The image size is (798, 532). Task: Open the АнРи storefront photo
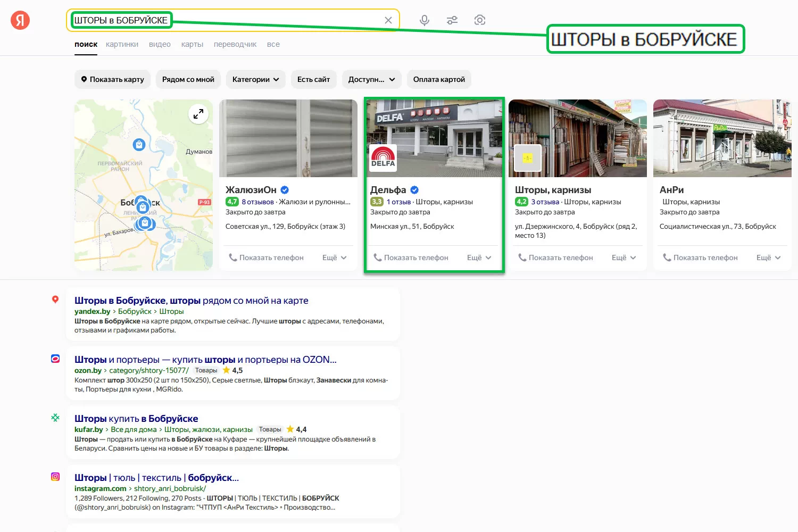tap(722, 138)
